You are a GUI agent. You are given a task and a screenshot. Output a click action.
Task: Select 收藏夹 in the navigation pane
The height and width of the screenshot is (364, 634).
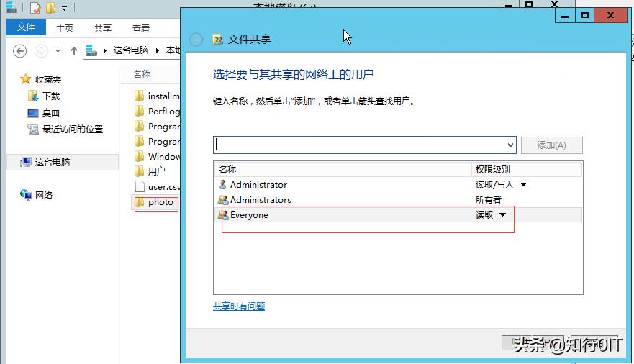[47, 80]
